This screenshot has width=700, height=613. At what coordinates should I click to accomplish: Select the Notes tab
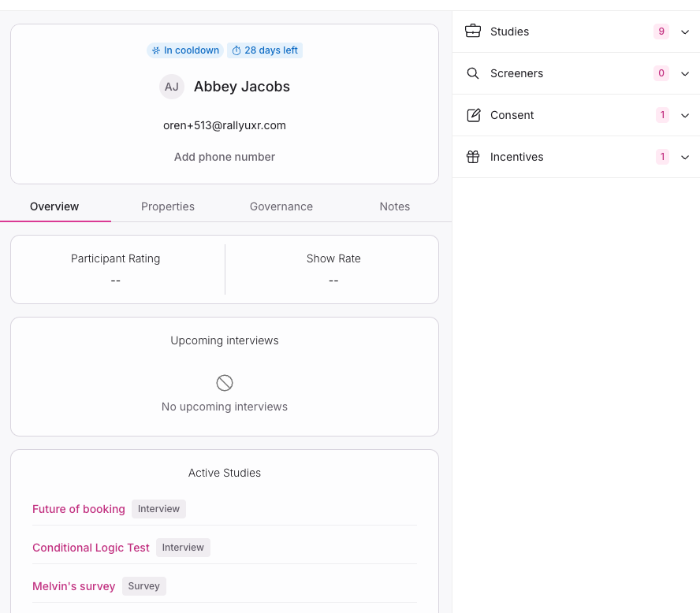coord(395,206)
